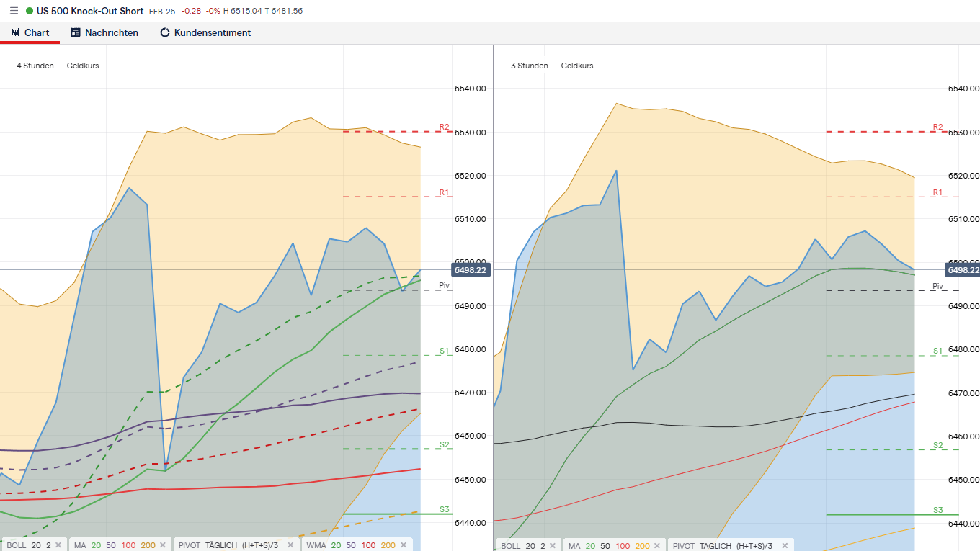Open the Kundensentiment tab
980x551 pixels.
pyautogui.click(x=205, y=32)
